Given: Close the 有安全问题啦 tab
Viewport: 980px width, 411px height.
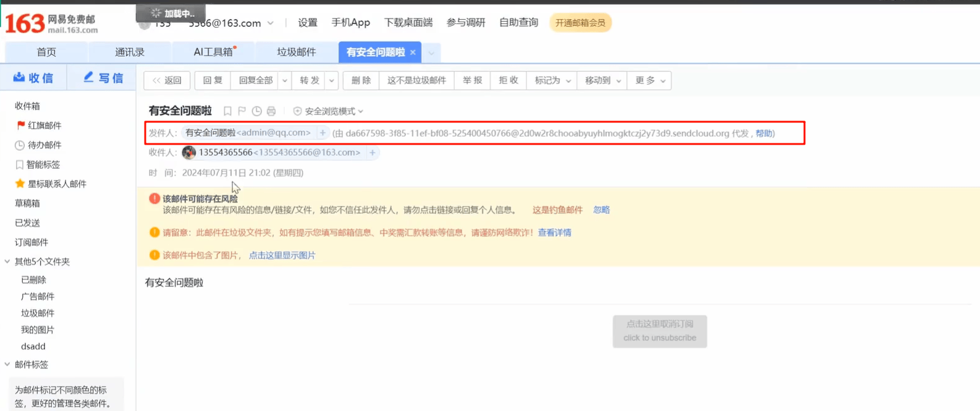Looking at the screenshot, I should 413,53.
